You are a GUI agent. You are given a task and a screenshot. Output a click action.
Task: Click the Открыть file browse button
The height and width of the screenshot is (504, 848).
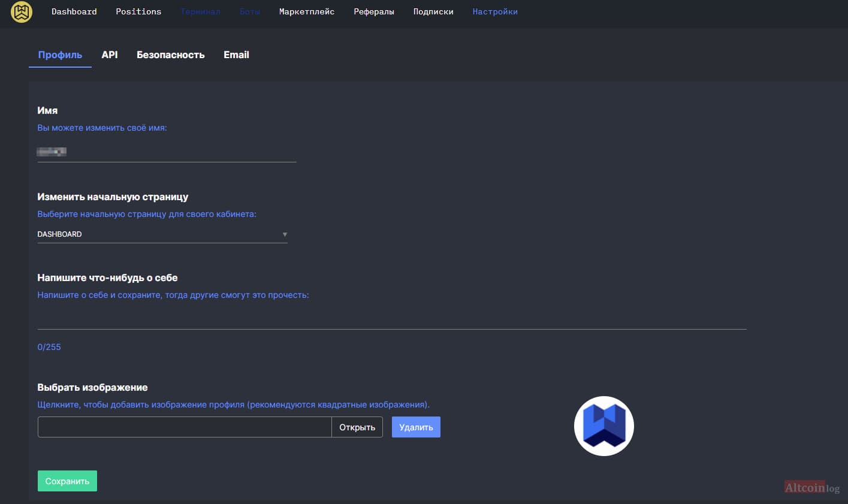[357, 427]
